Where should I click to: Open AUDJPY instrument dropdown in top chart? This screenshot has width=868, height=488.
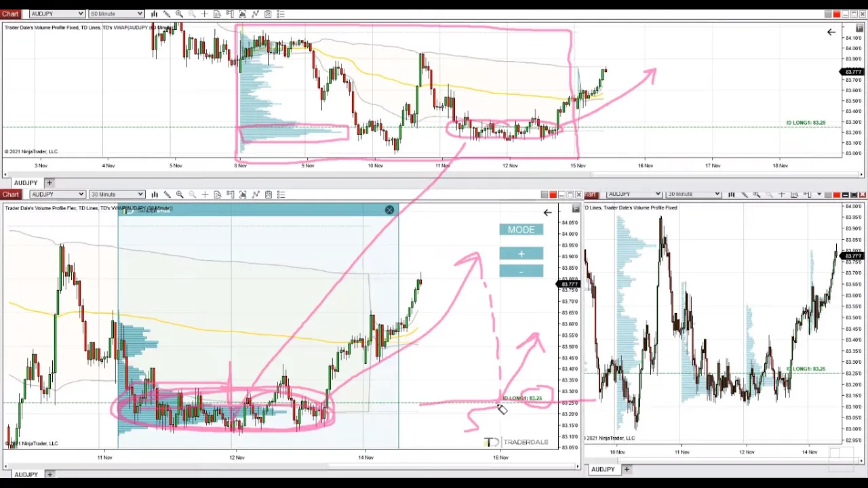pos(57,14)
